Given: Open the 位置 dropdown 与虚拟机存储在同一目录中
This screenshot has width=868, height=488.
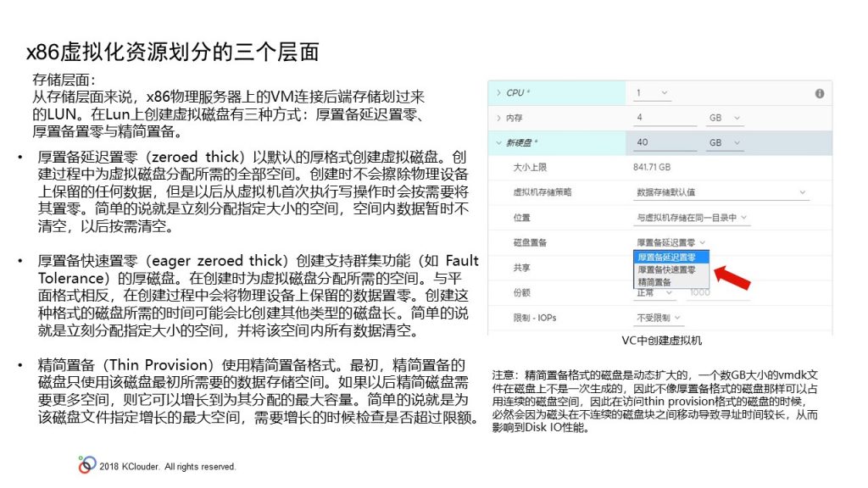Looking at the screenshot, I should [692, 218].
